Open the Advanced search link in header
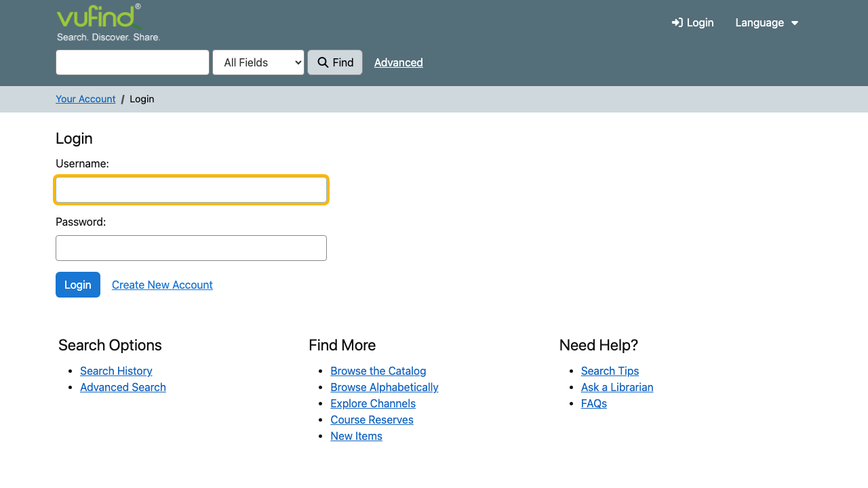The width and height of the screenshot is (868, 488). pos(399,62)
